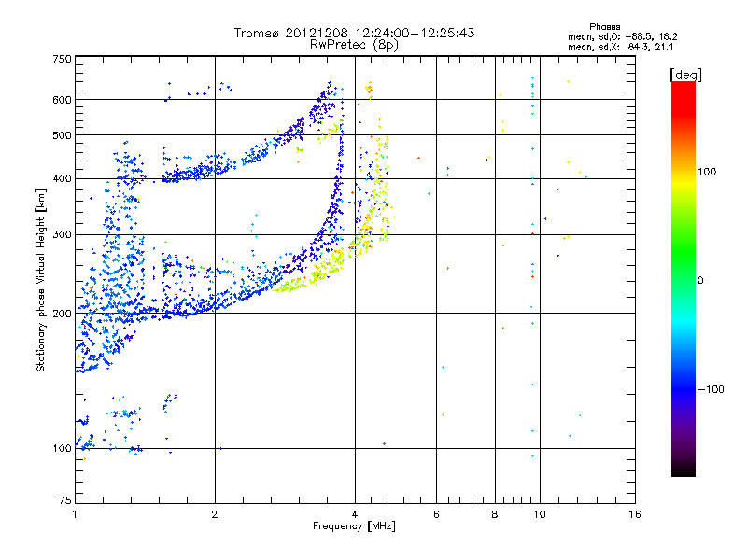The height and width of the screenshot is (560, 747).
Task: Click the 10 tick on frequency axis
Action: coord(539,515)
